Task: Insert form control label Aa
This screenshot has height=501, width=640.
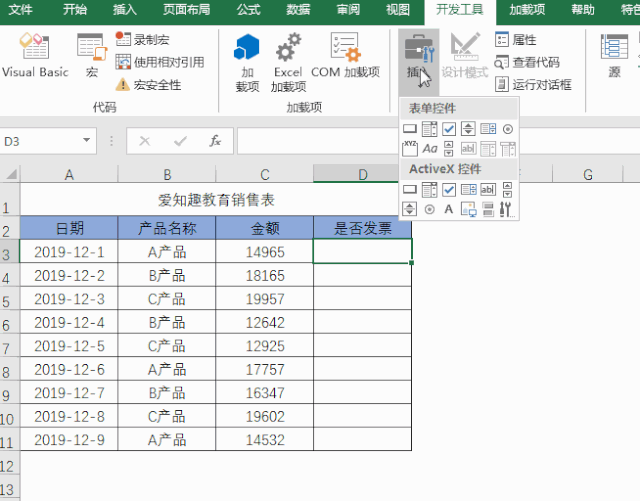Action: [429, 149]
